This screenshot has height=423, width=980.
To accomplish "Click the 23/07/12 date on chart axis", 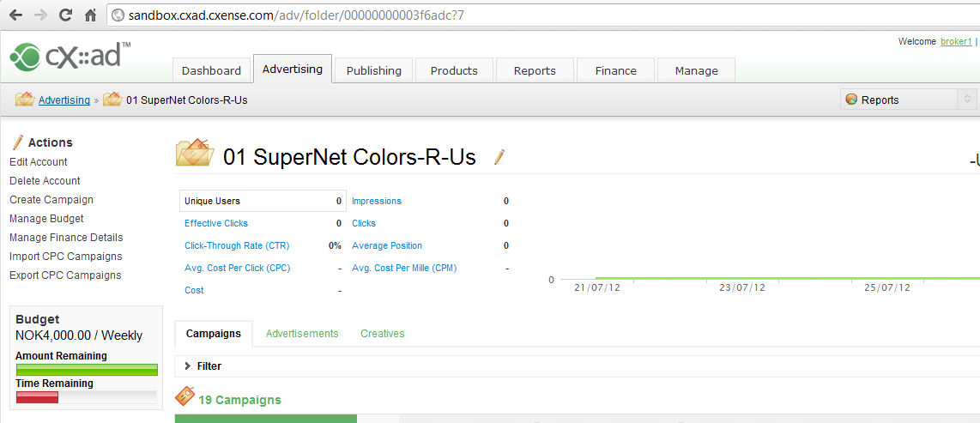I will point(742,288).
